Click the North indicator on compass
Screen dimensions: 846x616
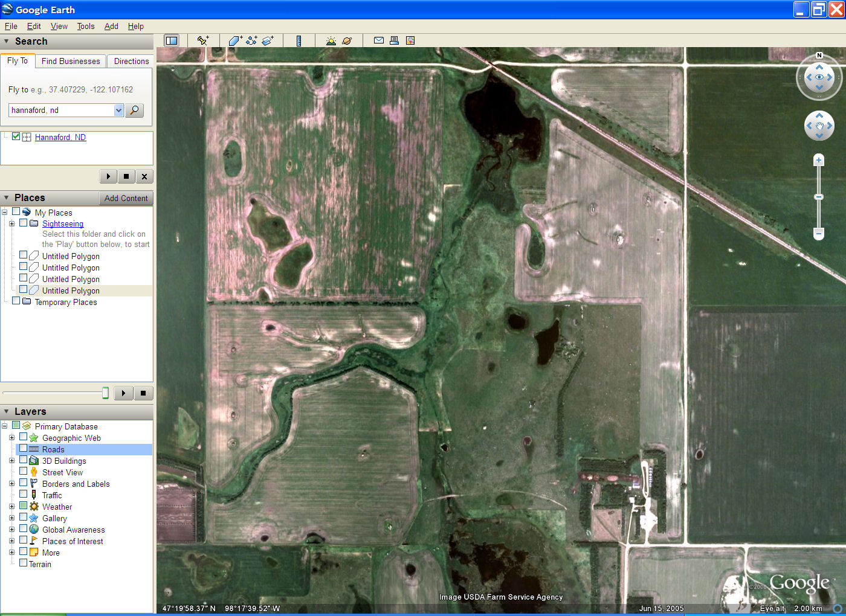819,56
